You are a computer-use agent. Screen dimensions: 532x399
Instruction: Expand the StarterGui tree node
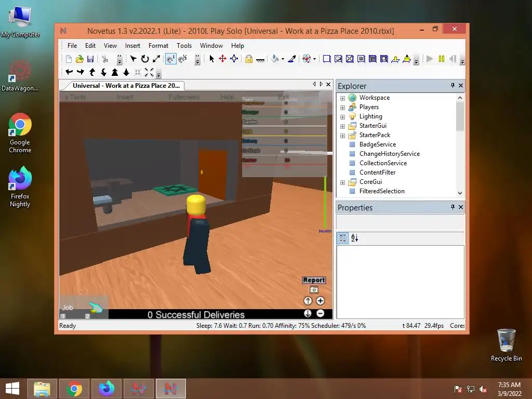(x=343, y=126)
